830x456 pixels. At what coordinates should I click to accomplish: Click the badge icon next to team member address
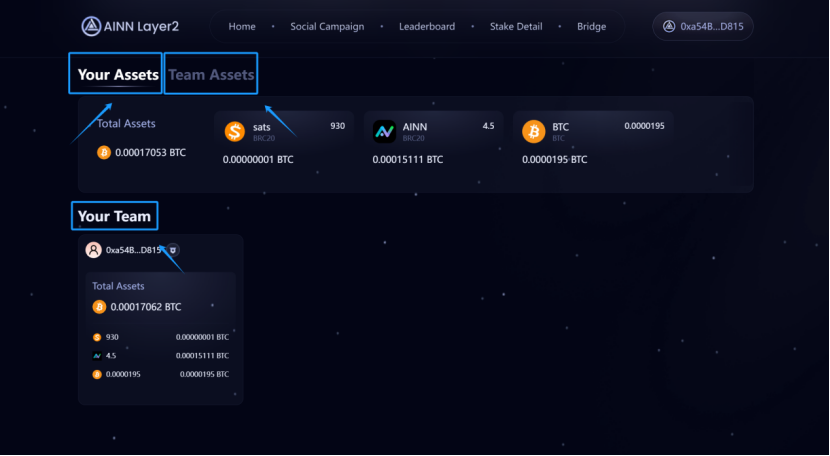click(x=173, y=250)
